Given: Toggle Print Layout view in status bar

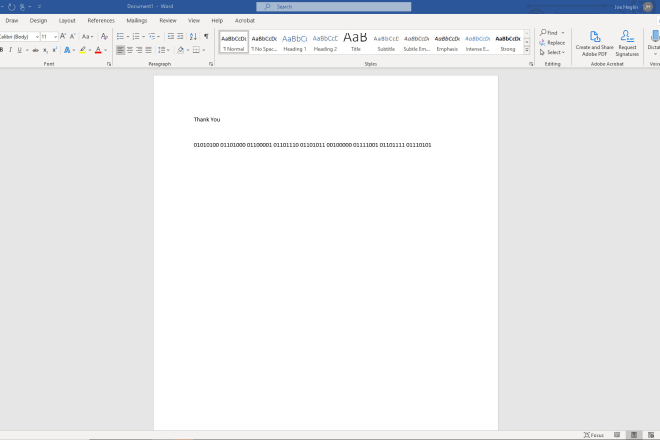Looking at the screenshot, I should point(633,435).
